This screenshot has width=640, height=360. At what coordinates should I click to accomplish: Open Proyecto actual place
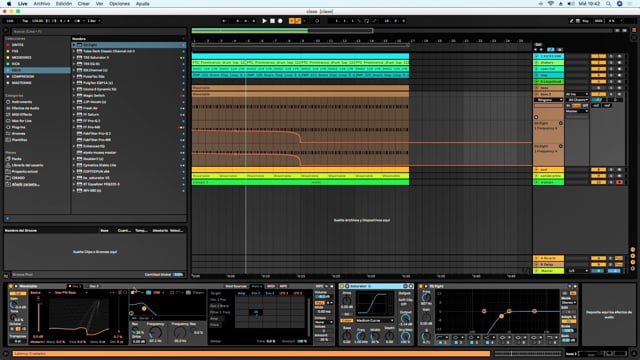pyautogui.click(x=24, y=171)
